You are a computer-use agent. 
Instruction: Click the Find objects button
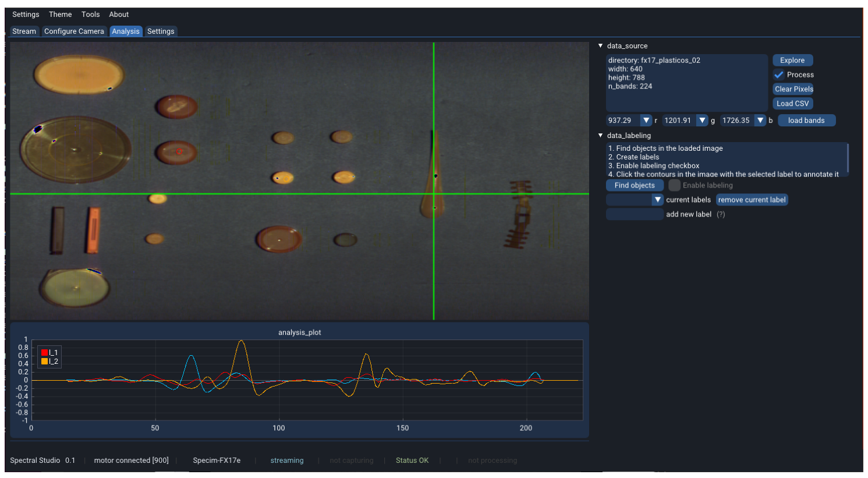(634, 186)
